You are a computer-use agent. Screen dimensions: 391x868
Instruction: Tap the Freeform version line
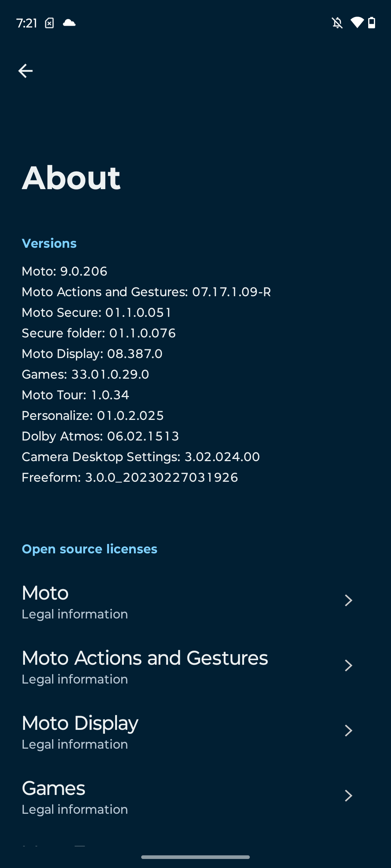(130, 477)
